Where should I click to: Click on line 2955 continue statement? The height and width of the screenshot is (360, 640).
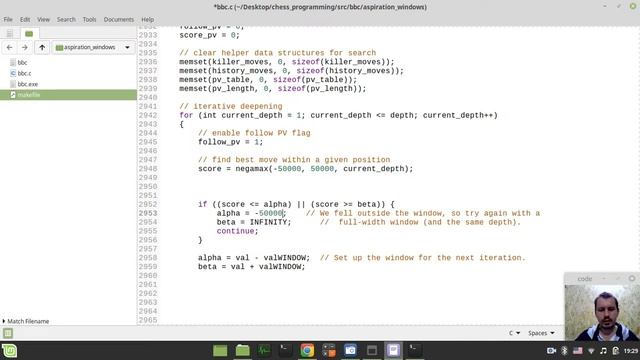(238, 231)
